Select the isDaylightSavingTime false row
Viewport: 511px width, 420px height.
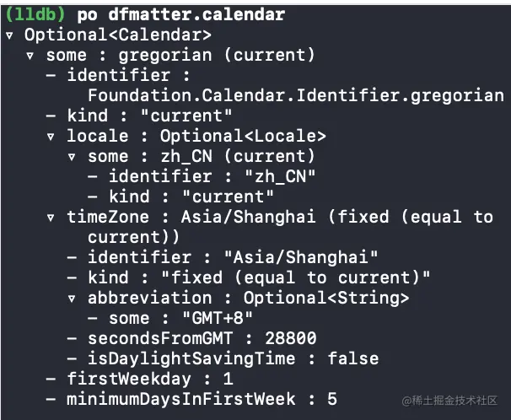[x=223, y=358]
